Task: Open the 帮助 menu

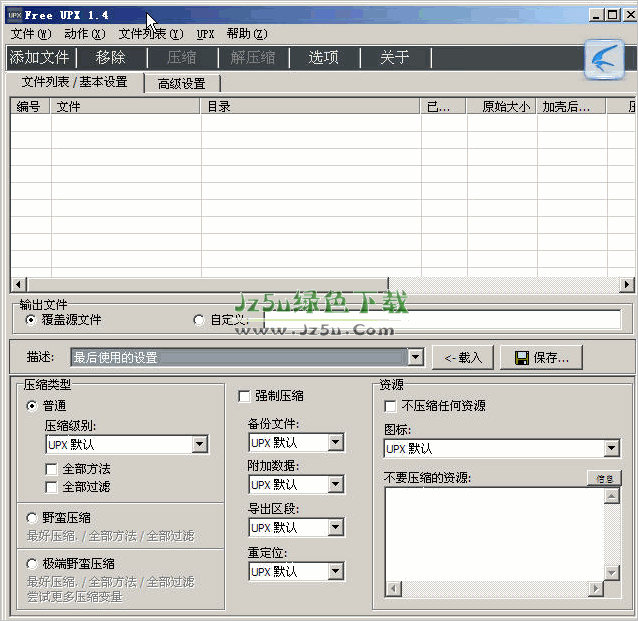Action: [x=247, y=34]
